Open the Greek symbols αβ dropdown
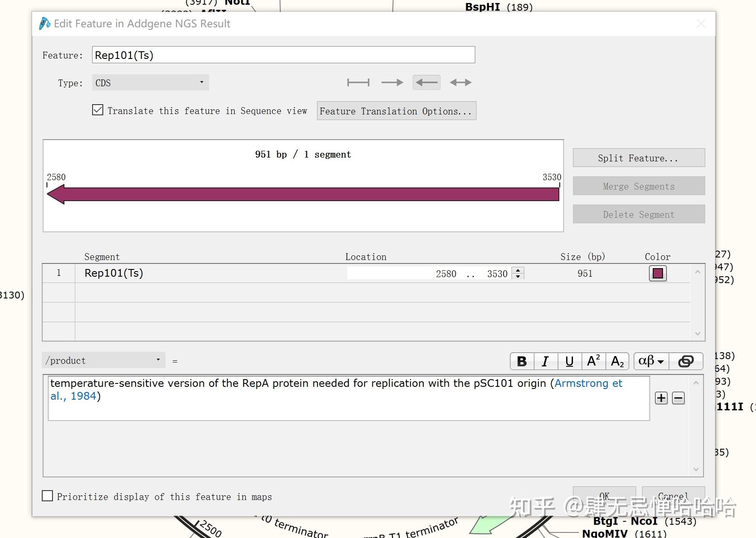 651,361
